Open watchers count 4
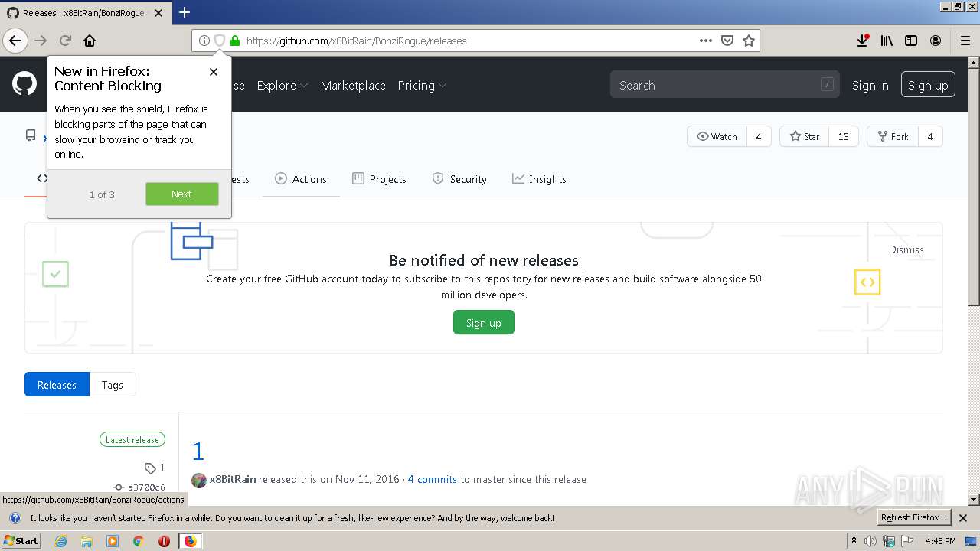This screenshot has width=980, height=551. 759,136
